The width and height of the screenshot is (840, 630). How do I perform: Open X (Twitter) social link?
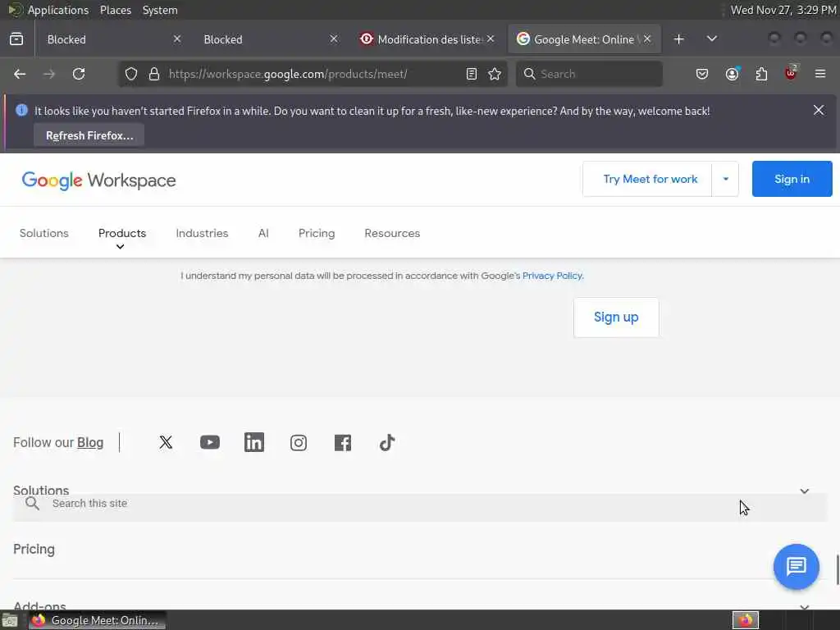[166, 442]
